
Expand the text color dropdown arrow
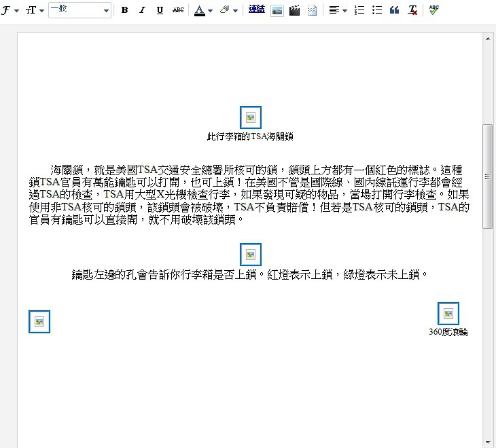(x=211, y=10)
